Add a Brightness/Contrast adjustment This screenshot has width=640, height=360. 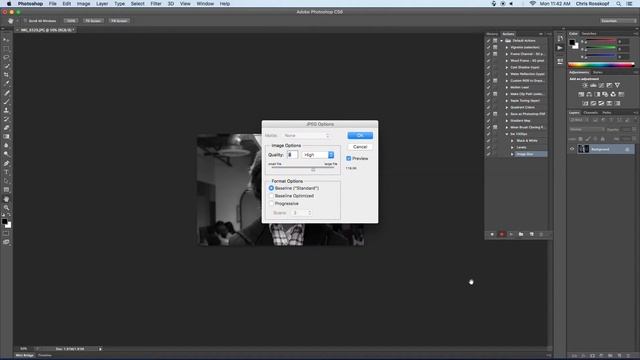click(x=585, y=85)
